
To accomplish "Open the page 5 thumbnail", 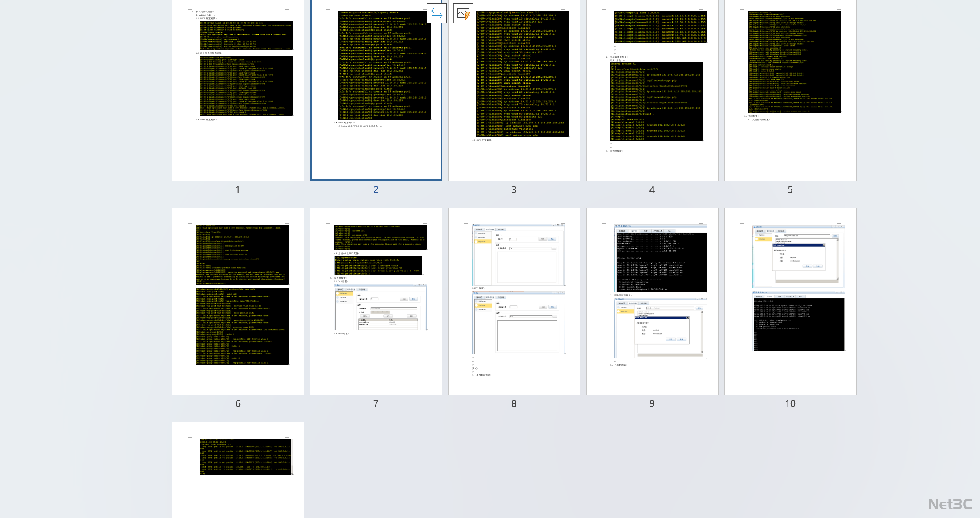I will pyautogui.click(x=790, y=89).
